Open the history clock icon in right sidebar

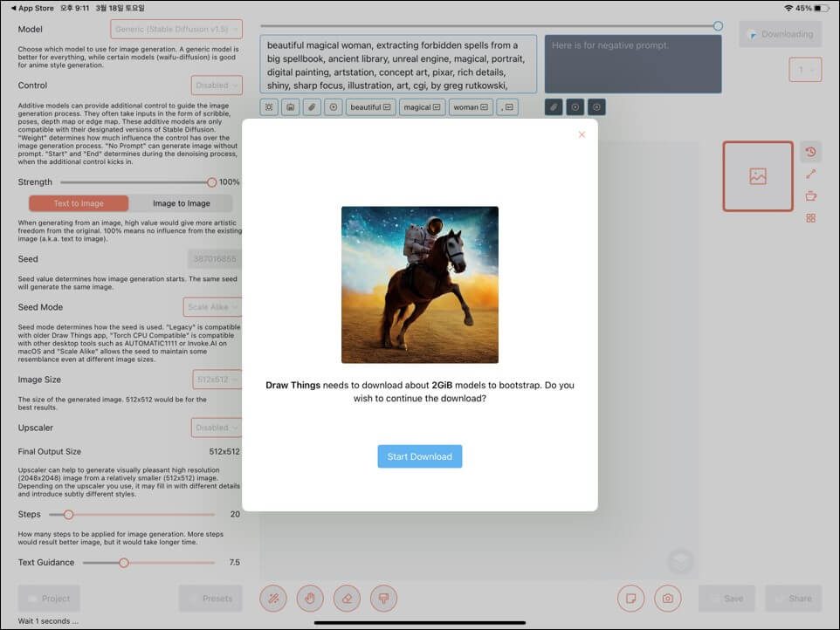(810, 152)
